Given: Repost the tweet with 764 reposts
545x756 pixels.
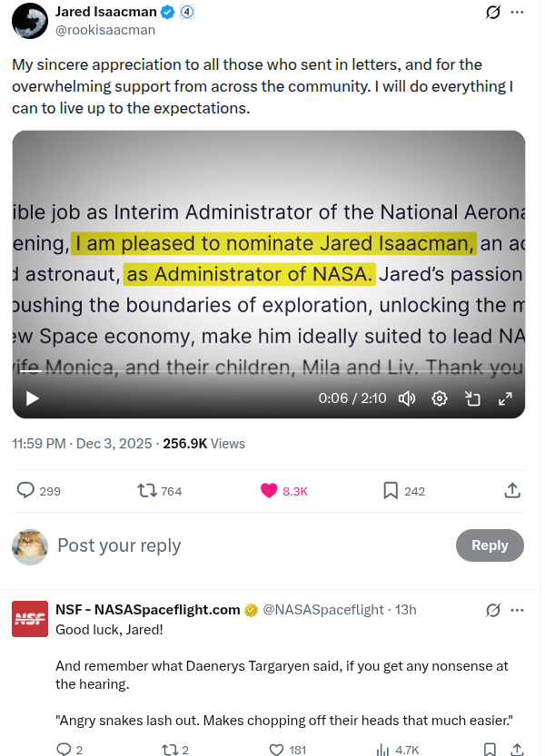Looking at the screenshot, I should coord(160,491).
